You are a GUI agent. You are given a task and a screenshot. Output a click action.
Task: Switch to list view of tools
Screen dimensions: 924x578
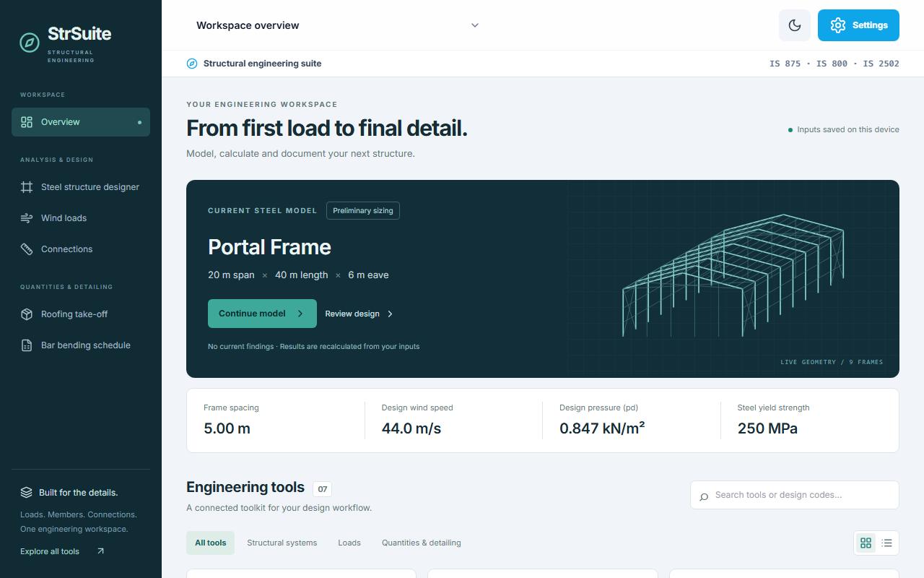(886, 543)
